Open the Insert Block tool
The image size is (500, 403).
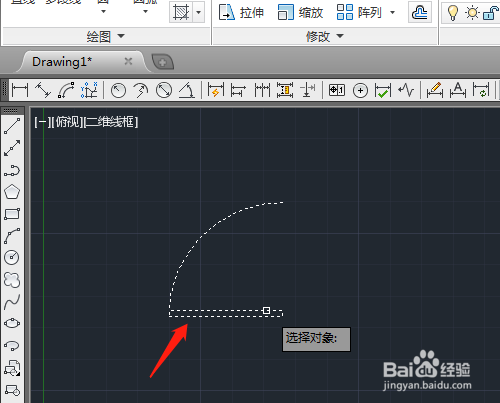tap(12, 368)
